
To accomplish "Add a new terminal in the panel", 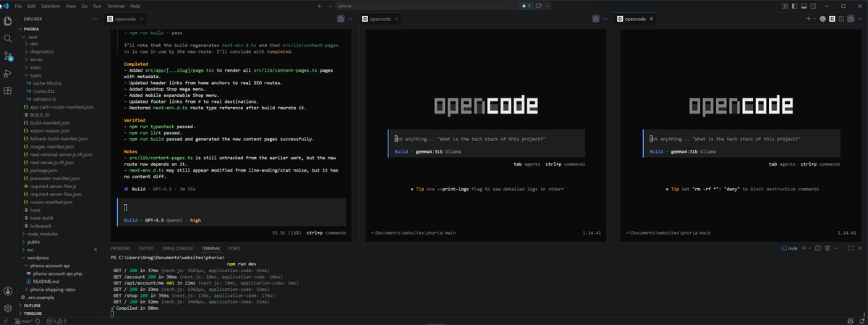I will click(x=803, y=248).
